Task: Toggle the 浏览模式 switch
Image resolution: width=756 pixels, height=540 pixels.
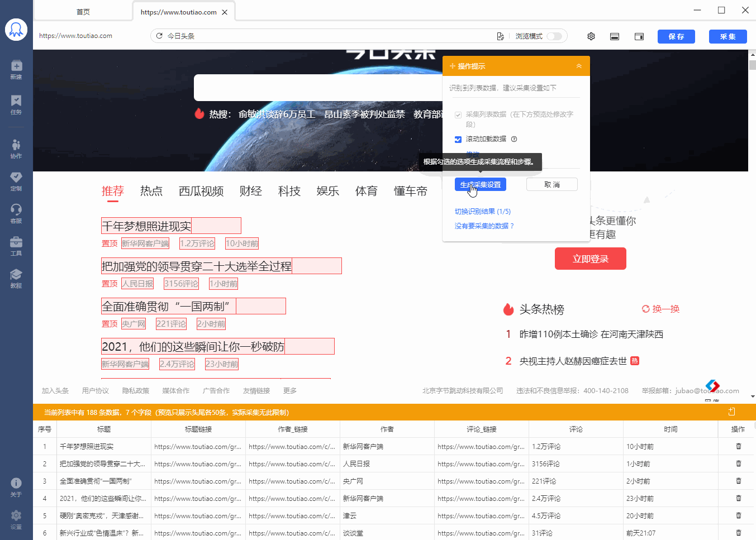Action: [554, 36]
